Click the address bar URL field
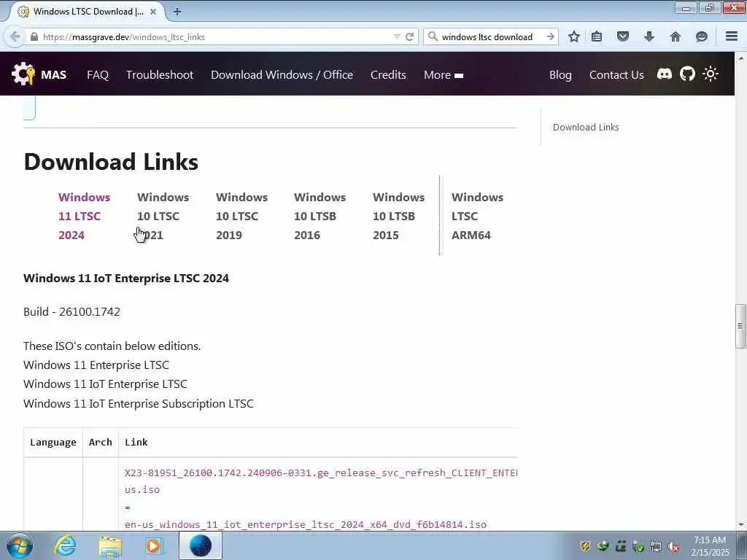The height and width of the screenshot is (560, 747). (214, 36)
